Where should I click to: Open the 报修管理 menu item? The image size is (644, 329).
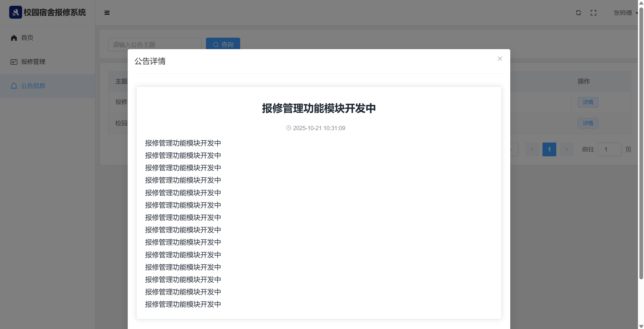(x=33, y=62)
